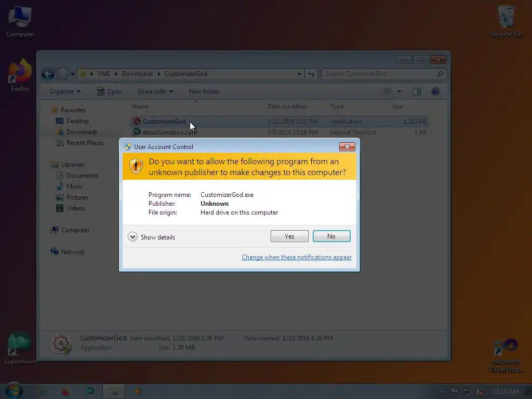This screenshot has height=399, width=532.
Task: Open the Computer desktop icon
Action: (20, 21)
